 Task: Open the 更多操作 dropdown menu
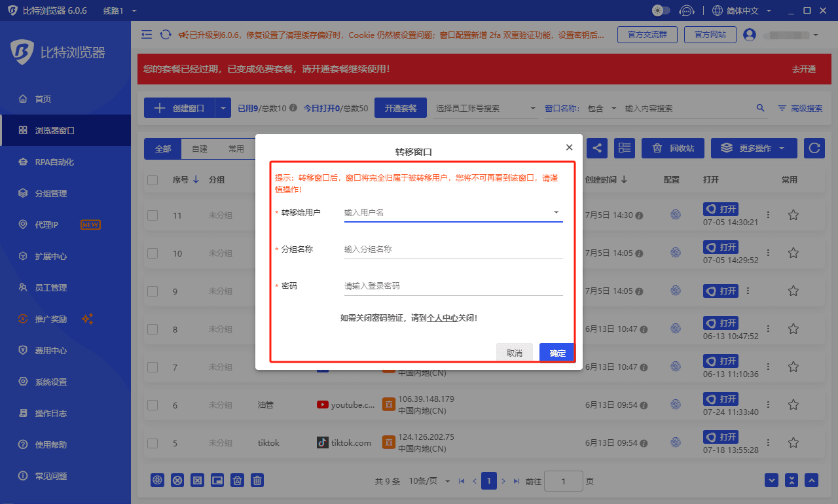click(x=753, y=148)
